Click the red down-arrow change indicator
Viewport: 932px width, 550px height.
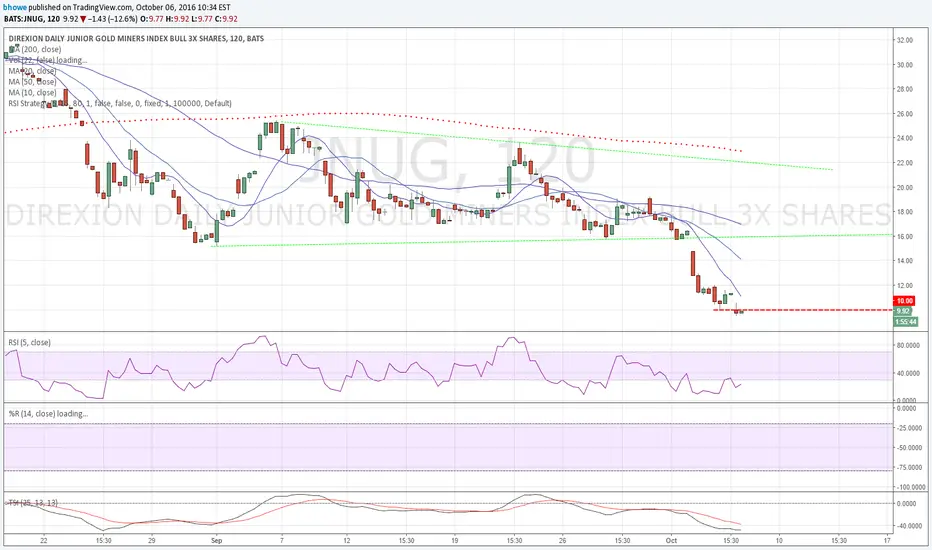tap(83, 19)
